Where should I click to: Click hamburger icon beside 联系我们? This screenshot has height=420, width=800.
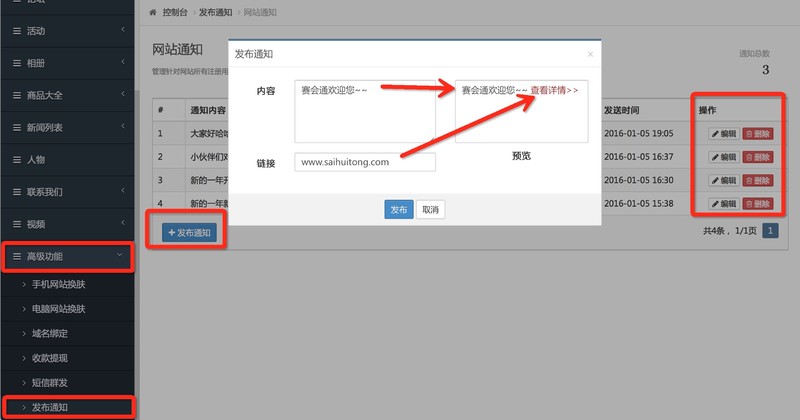(x=17, y=192)
